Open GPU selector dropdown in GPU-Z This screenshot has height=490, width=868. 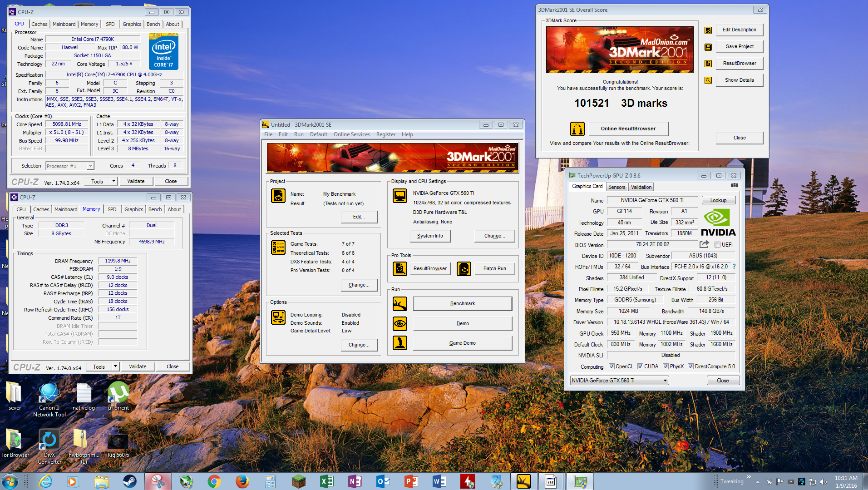tap(620, 381)
